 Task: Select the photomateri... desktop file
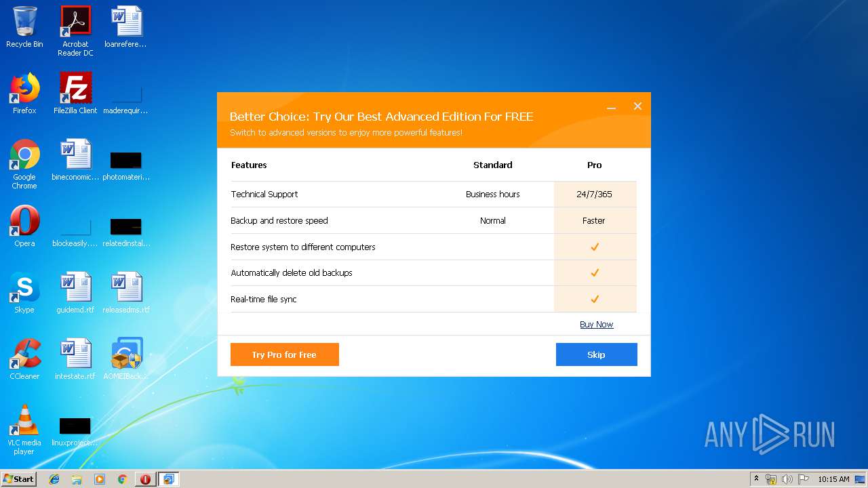coord(125,166)
